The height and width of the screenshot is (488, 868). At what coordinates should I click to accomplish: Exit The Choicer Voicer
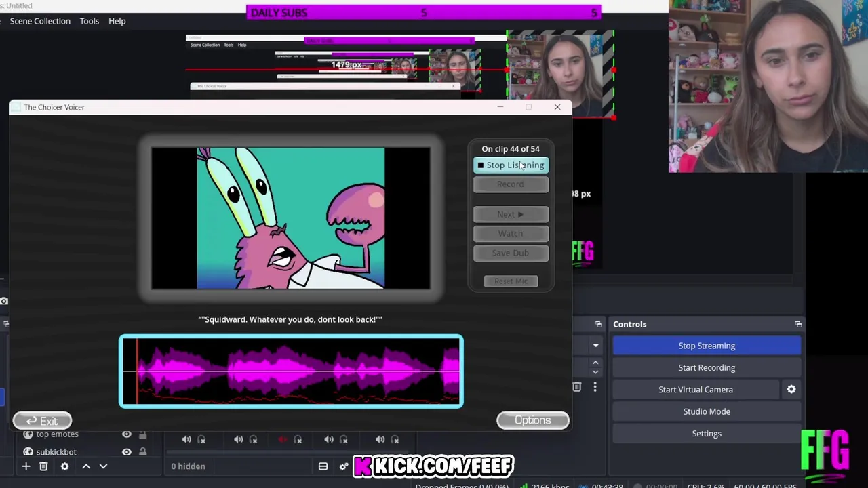pyautogui.click(x=42, y=421)
